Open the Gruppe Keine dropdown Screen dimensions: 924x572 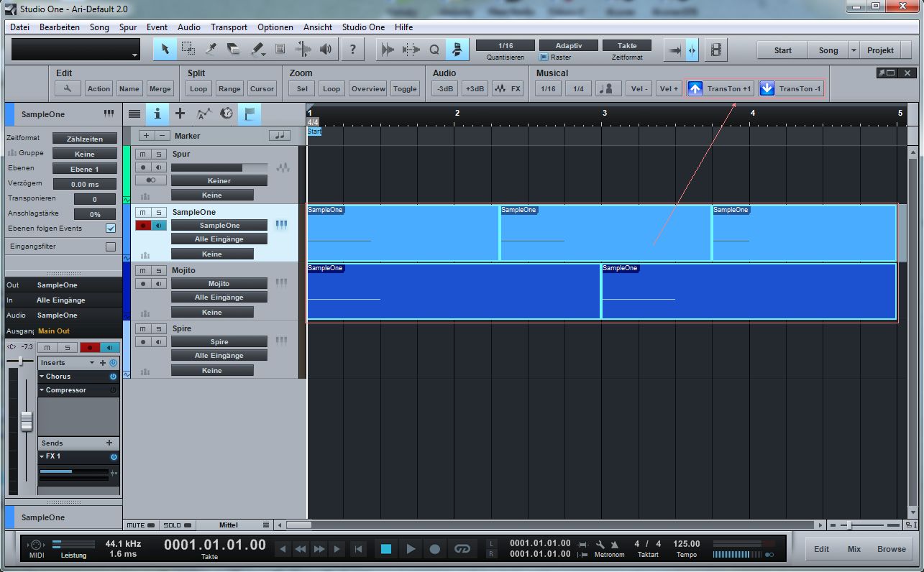click(84, 154)
